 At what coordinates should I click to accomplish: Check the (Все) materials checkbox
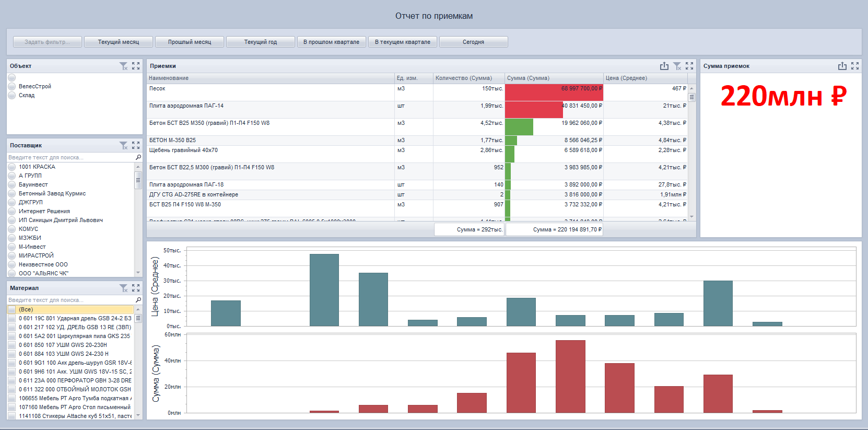[12, 309]
